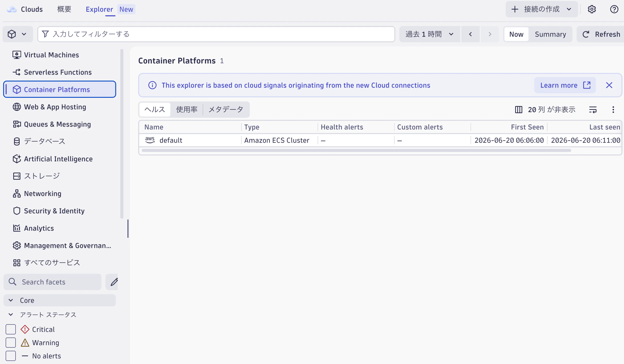This screenshot has width=624, height=364.
Task: Check the Critical alert status checkbox
Action: (x=11, y=329)
